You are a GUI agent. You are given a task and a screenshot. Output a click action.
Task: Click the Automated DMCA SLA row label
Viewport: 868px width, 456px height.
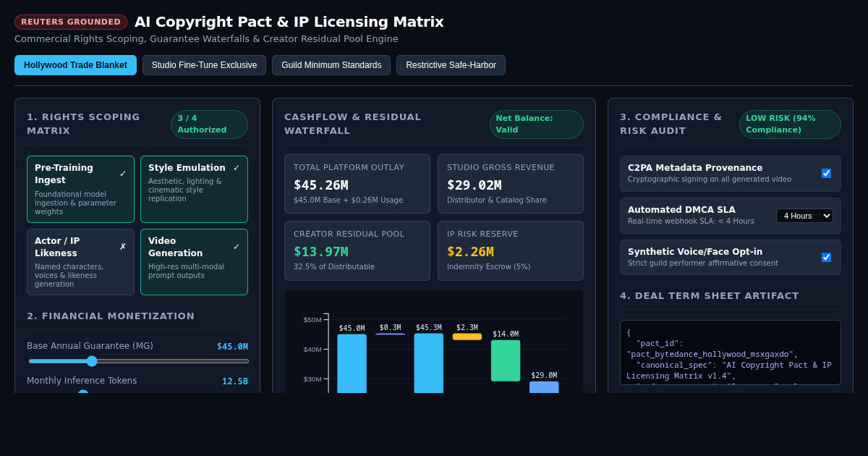[x=681, y=210]
